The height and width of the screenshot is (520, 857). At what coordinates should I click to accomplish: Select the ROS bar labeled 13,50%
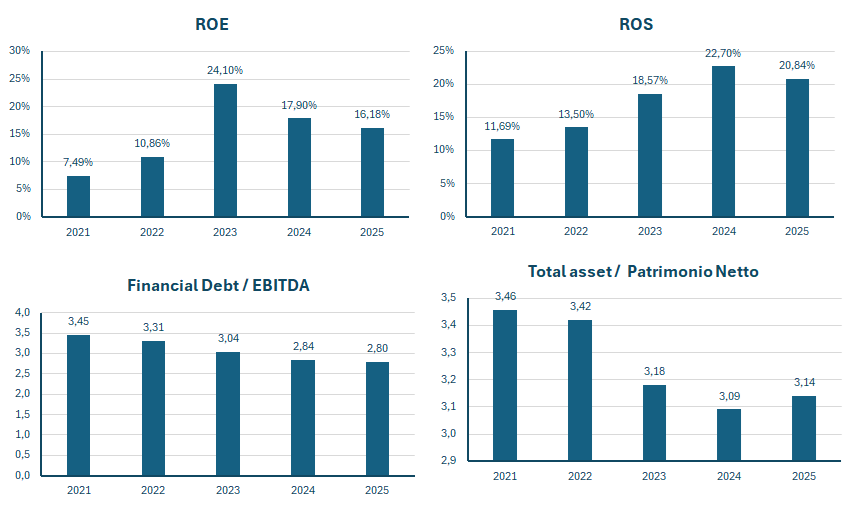click(577, 172)
